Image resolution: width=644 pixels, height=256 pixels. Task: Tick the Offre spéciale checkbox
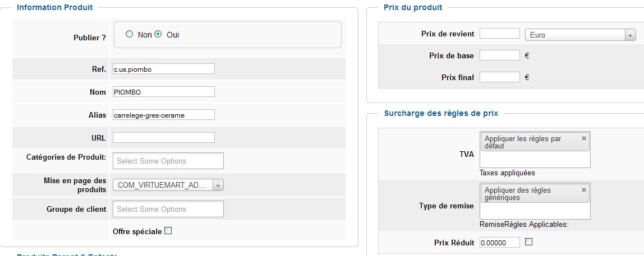click(x=168, y=231)
